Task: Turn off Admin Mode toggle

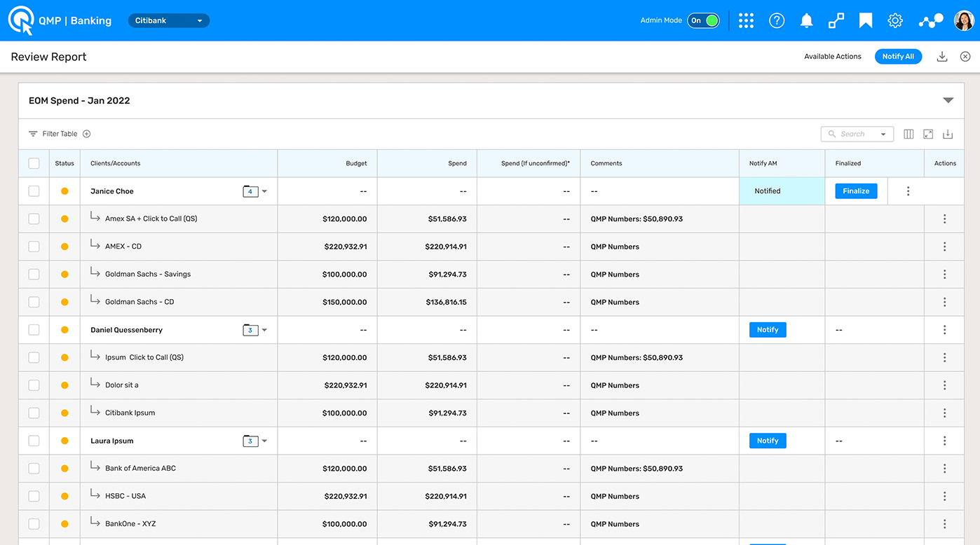Action: pos(703,20)
